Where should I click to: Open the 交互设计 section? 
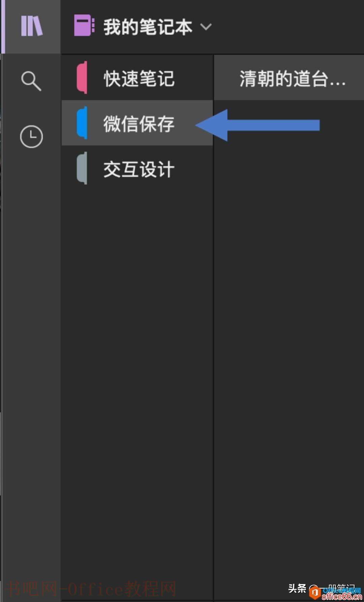137,168
